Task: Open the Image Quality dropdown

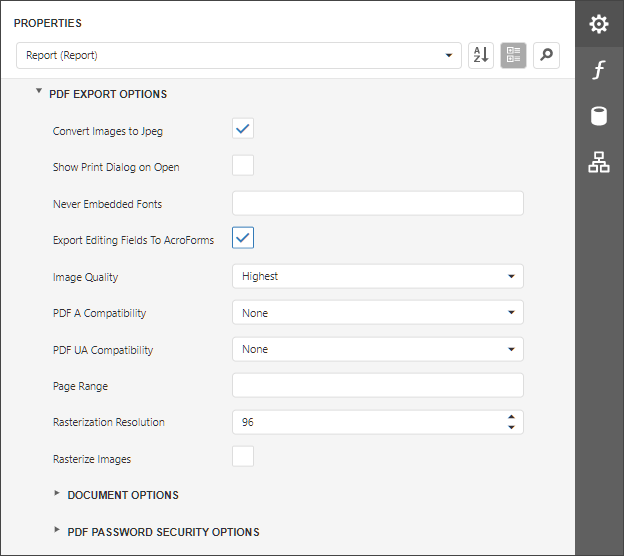Action: click(378, 276)
